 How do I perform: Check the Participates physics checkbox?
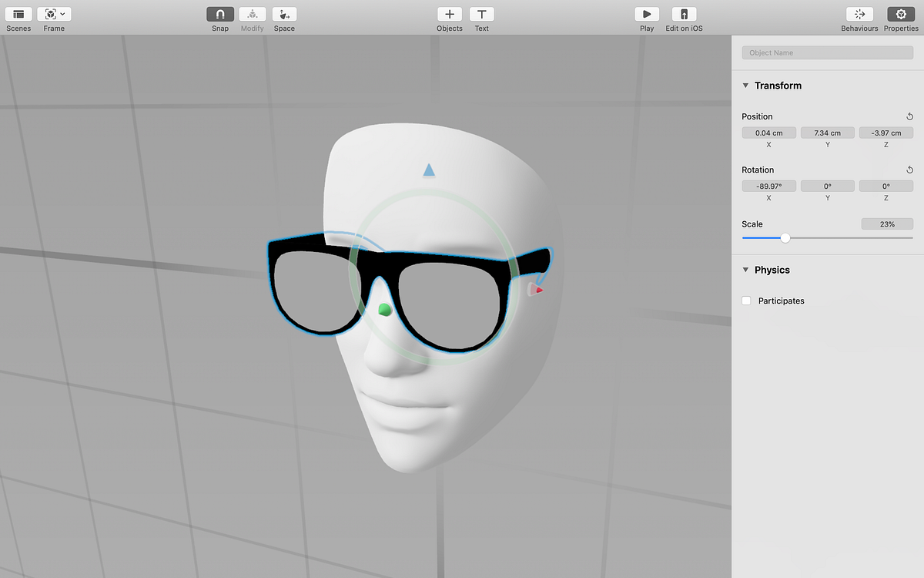click(745, 301)
